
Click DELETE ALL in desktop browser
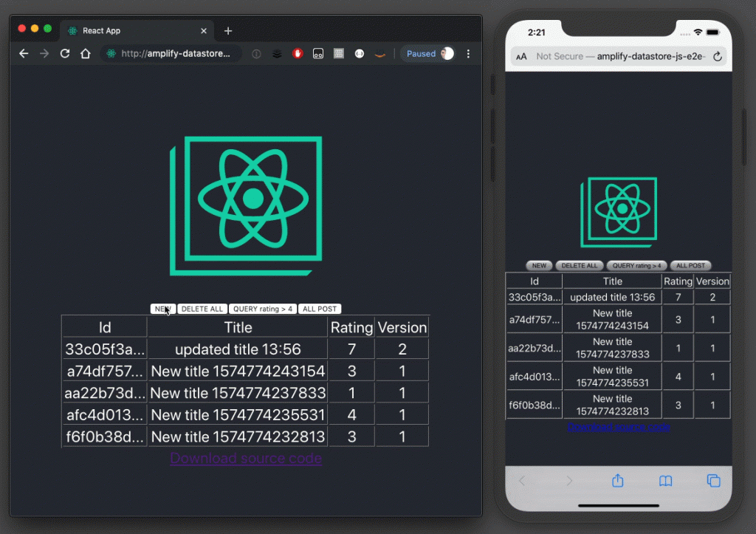click(202, 309)
